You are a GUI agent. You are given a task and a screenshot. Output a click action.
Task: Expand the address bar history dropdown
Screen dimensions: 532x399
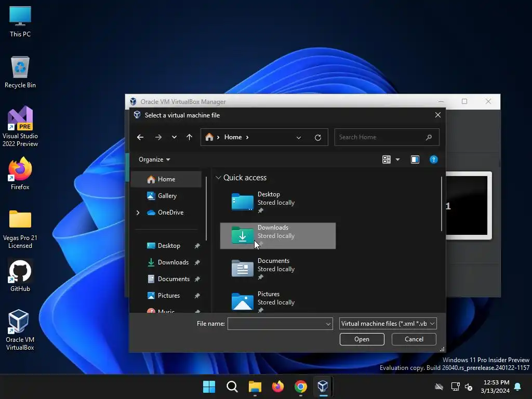[299, 137]
